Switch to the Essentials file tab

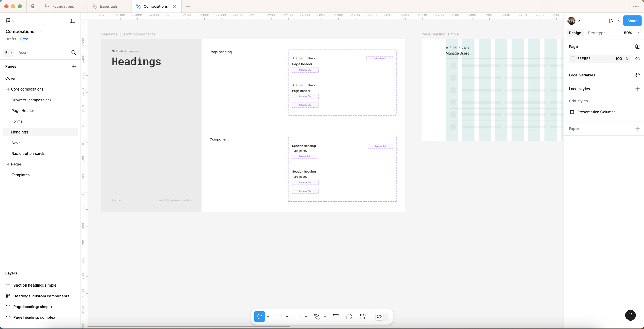pos(108,6)
